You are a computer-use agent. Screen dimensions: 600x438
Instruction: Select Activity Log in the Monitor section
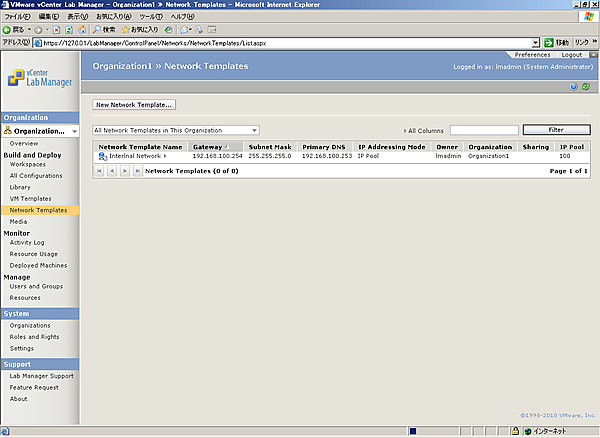tap(27, 243)
